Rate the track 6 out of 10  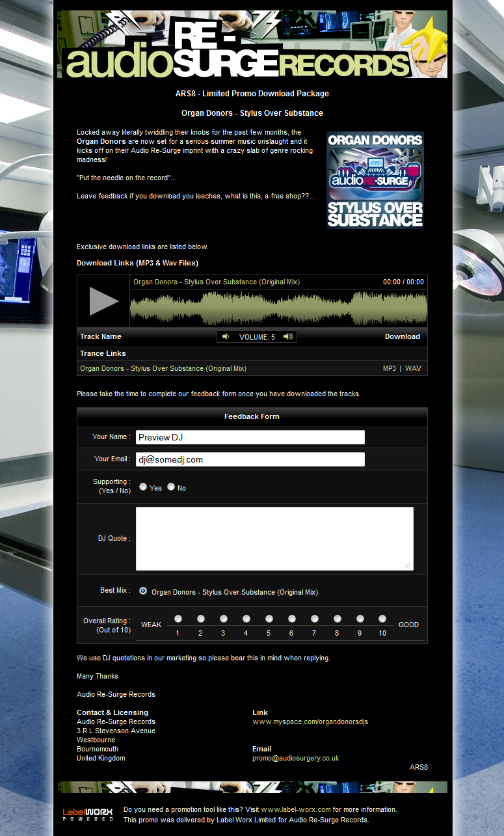[291, 619]
